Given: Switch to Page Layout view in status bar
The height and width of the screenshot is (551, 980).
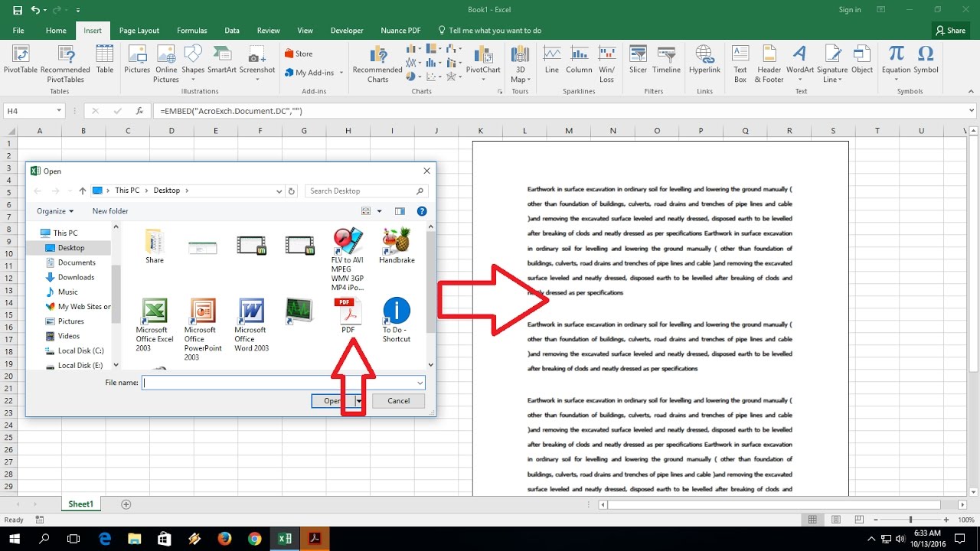Looking at the screenshot, I should point(836,520).
